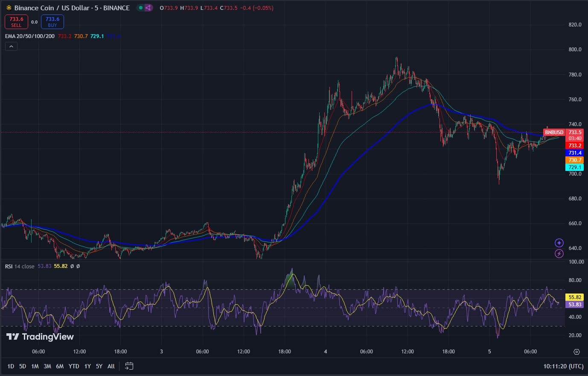Click the cyan EMA value 729.1 in legend

[x=97, y=36]
